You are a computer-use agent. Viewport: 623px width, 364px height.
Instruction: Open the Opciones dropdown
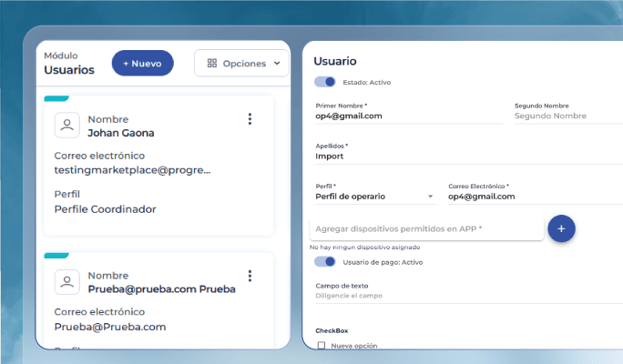point(241,63)
